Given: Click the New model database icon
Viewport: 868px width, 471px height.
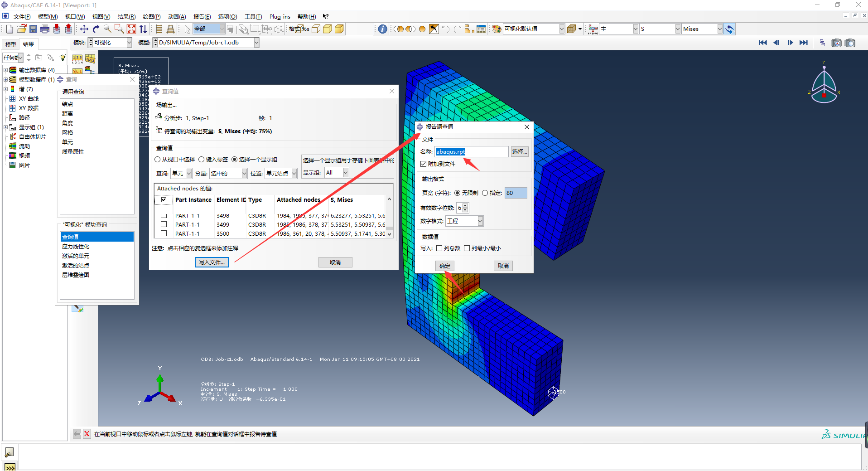Looking at the screenshot, I should point(10,29).
